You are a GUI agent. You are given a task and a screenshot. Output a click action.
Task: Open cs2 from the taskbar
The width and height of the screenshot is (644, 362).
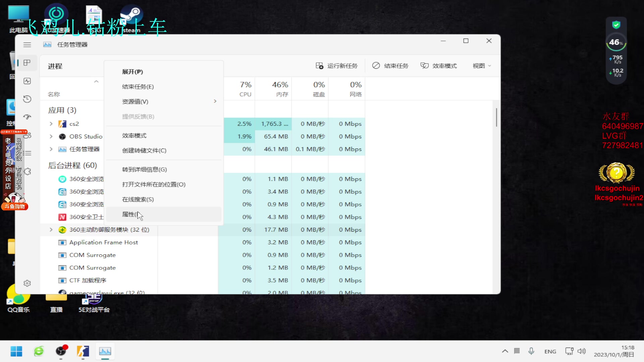[83, 351]
